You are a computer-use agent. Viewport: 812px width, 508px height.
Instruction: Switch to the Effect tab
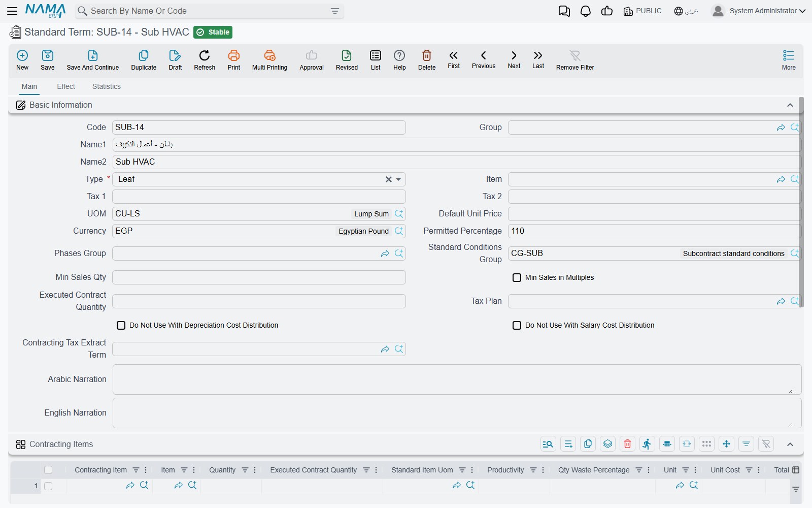click(x=66, y=86)
